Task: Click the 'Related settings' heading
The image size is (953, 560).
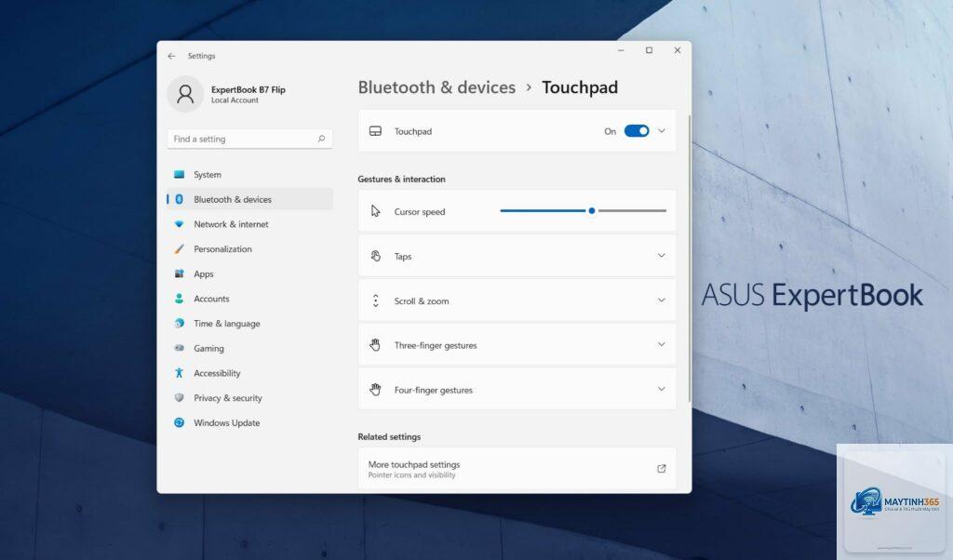Action: (x=389, y=436)
